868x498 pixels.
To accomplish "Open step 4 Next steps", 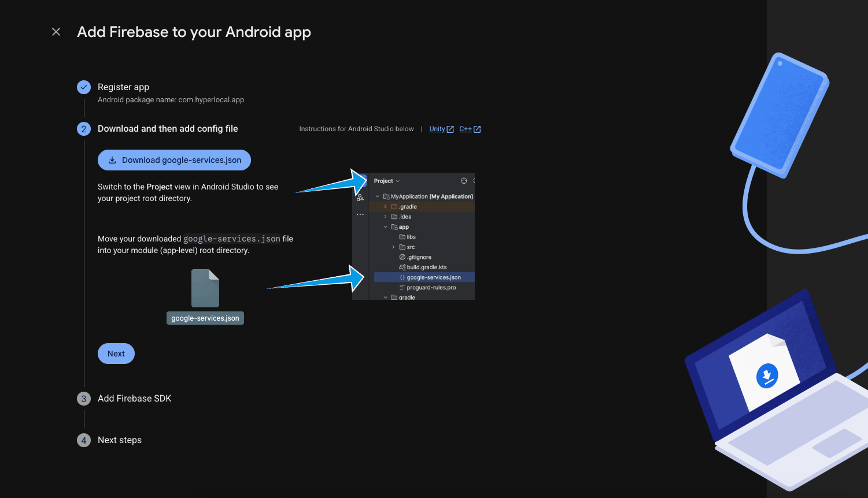I will (x=120, y=440).
